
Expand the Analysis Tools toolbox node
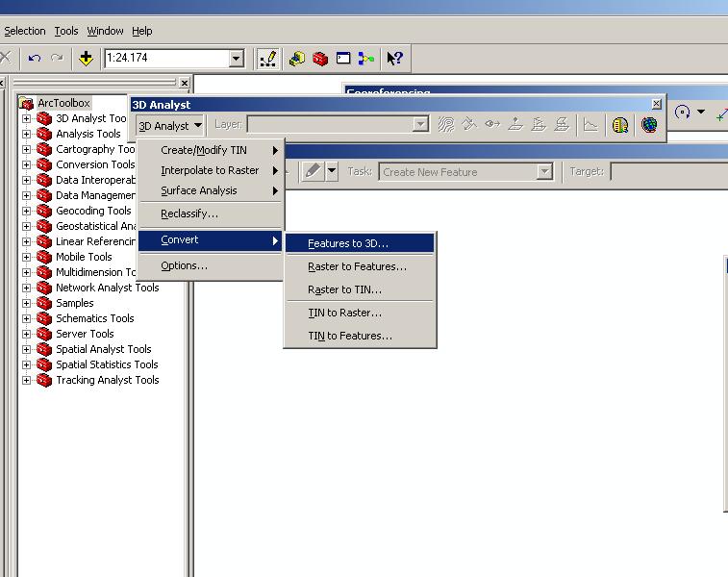tap(27, 135)
